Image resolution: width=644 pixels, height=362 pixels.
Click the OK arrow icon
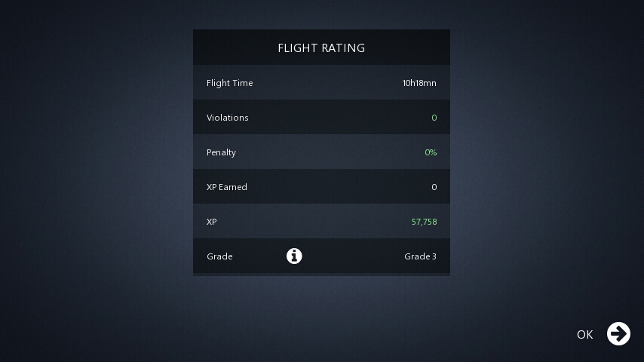pyautogui.click(x=618, y=333)
